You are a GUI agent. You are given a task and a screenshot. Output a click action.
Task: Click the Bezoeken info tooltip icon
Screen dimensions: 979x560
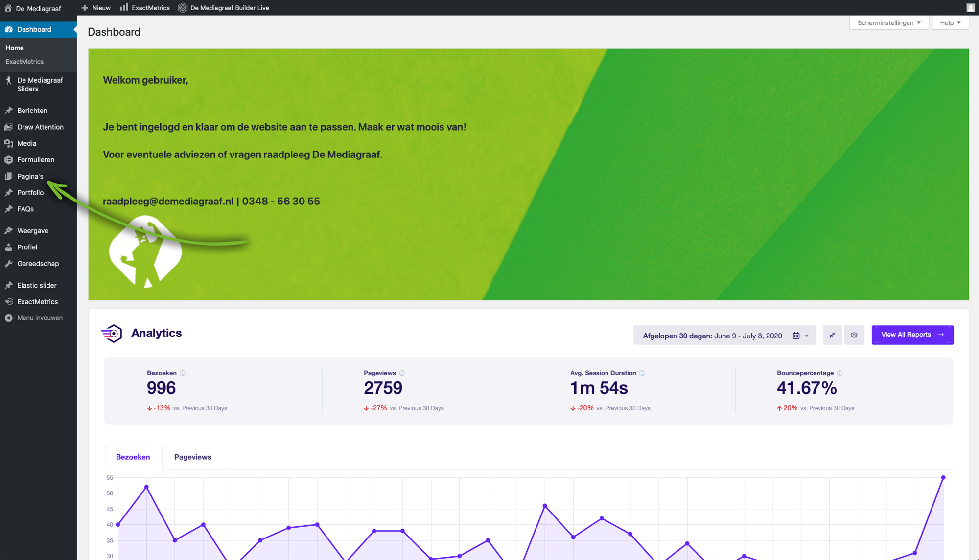(183, 373)
